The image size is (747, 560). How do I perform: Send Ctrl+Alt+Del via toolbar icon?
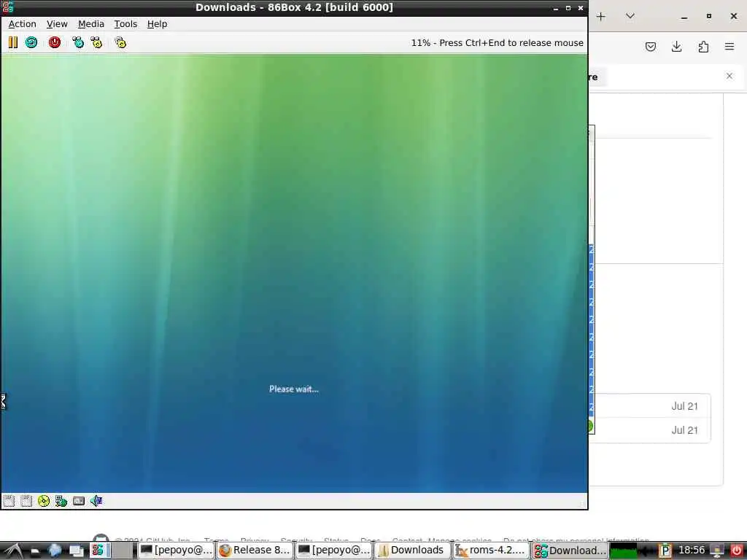click(77, 43)
